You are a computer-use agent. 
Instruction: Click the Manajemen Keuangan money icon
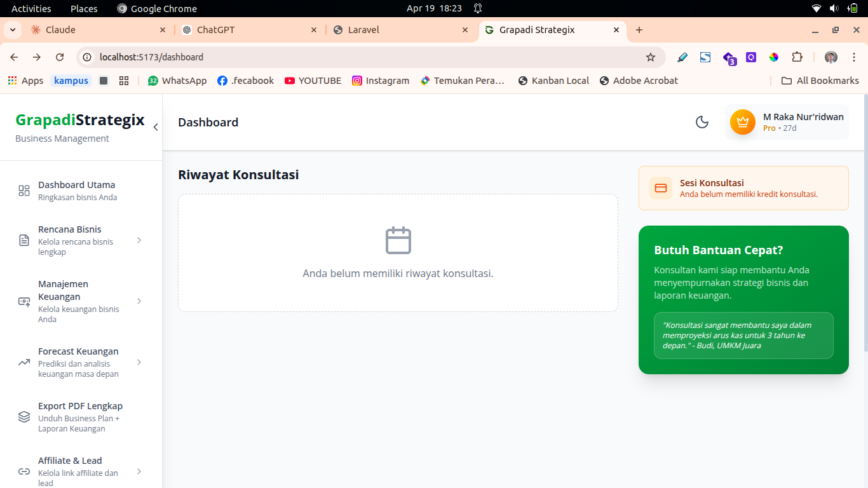(24, 301)
